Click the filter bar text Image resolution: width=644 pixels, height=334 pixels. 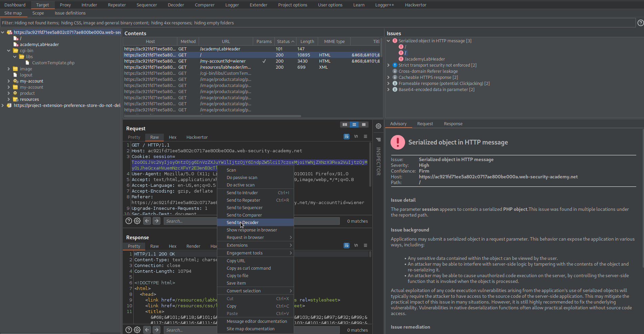118,23
